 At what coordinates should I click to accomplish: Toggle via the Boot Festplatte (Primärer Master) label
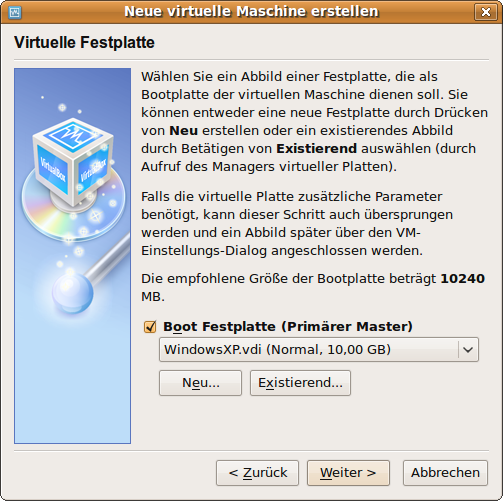tap(288, 326)
